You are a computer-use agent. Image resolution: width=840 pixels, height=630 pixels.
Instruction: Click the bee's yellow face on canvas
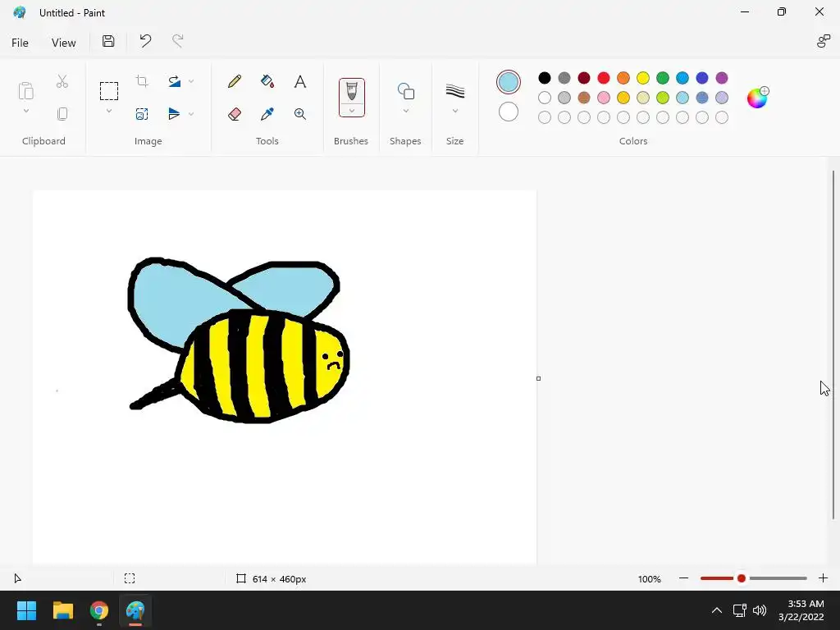[328, 365]
